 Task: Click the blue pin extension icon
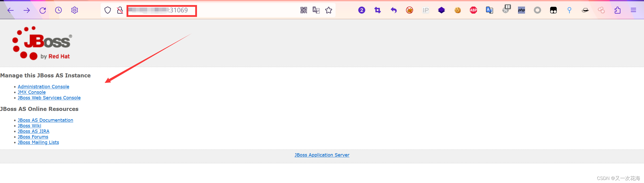point(569,10)
